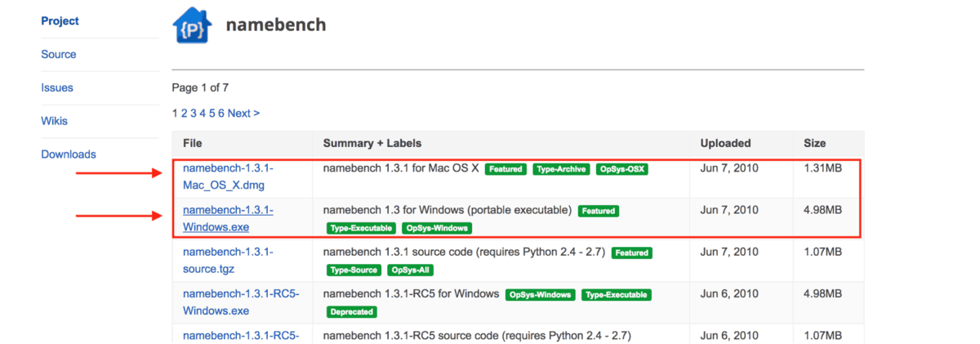The height and width of the screenshot is (344, 980).
Task: Click the Next > pagination link
Action: [243, 114]
